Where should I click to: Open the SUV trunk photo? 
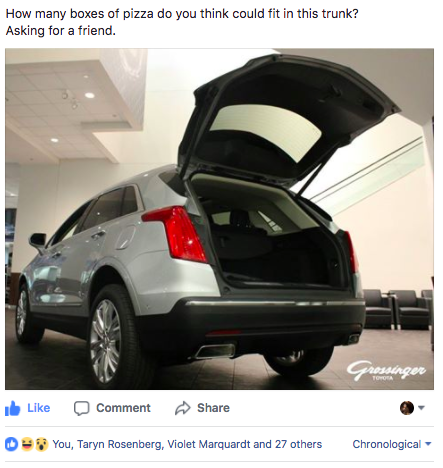pos(219,219)
